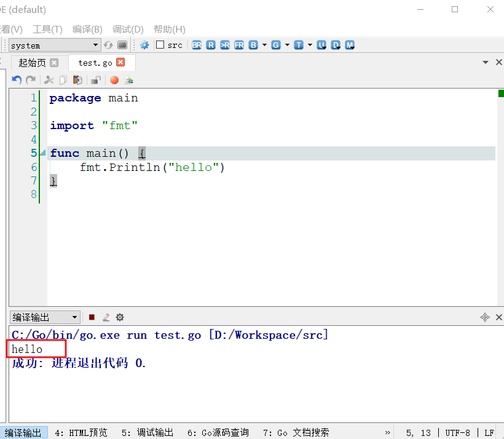Click line 6 of the code editor
Viewport: 504px width, 439px height.
152,167
